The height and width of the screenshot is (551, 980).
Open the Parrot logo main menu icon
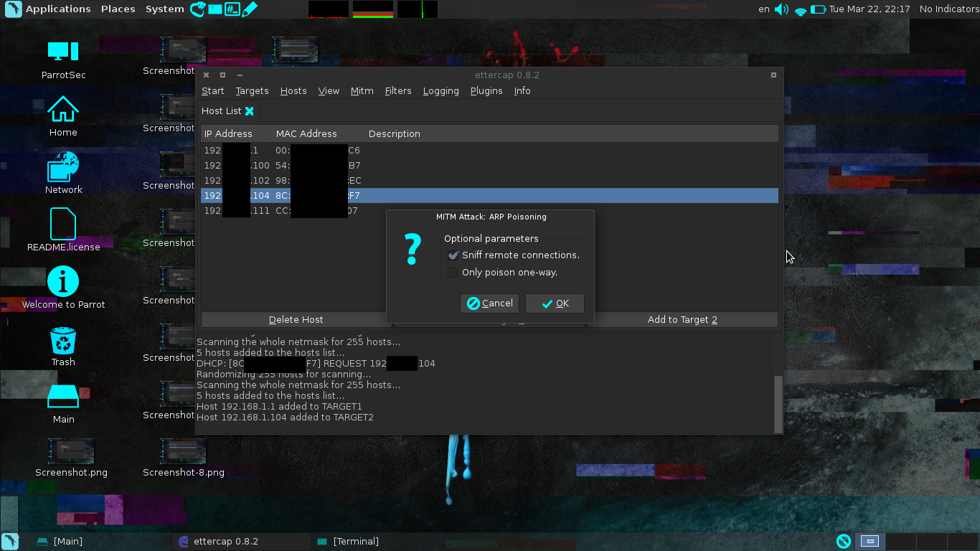click(x=12, y=9)
